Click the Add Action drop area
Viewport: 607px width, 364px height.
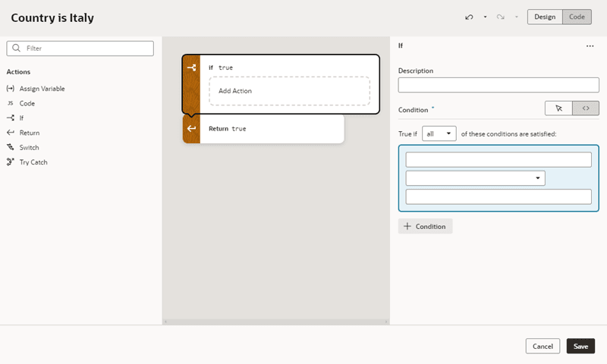[289, 91]
